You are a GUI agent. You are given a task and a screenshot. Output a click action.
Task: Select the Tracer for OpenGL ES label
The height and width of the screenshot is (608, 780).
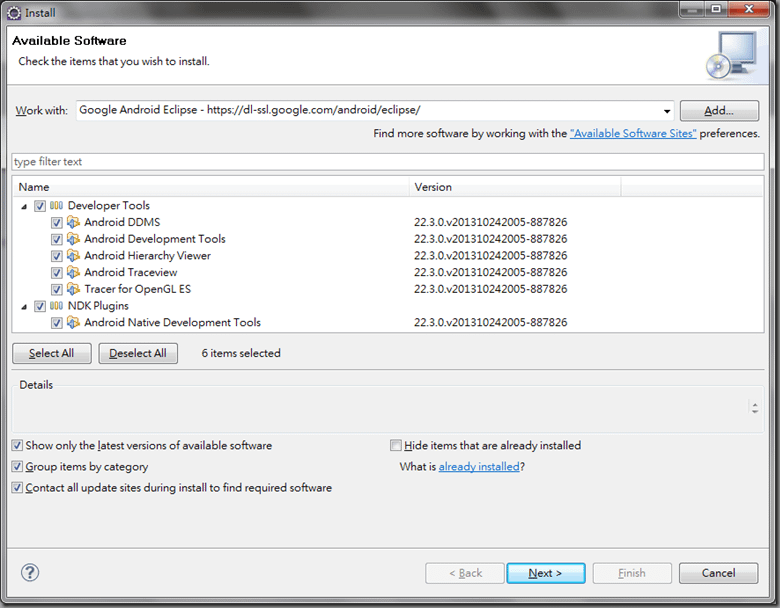pyautogui.click(x=137, y=289)
